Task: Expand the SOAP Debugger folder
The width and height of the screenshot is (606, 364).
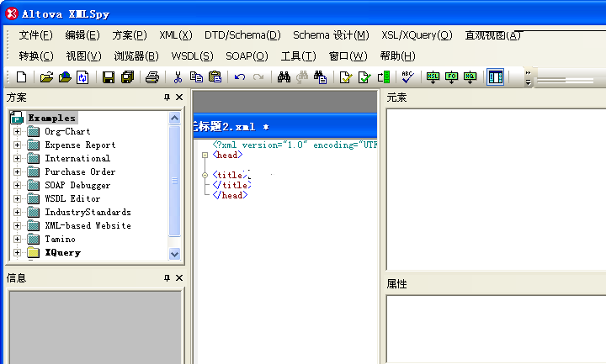Action: pos(17,185)
